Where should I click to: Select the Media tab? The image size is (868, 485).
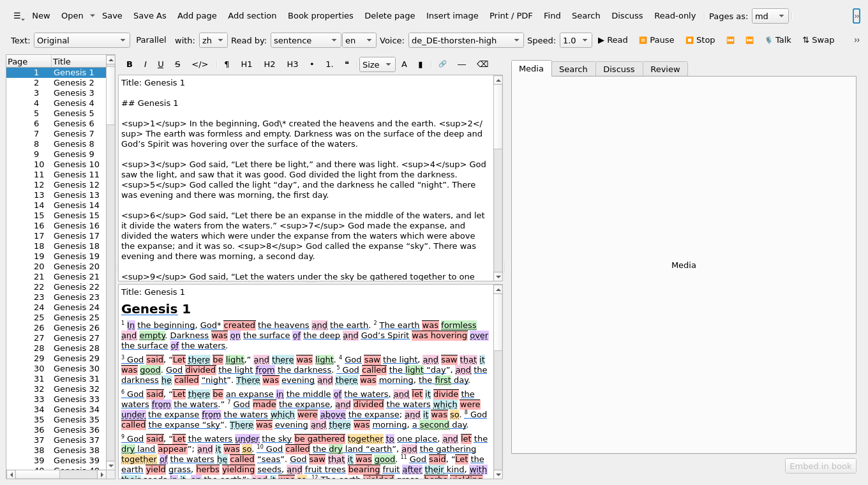click(x=531, y=68)
